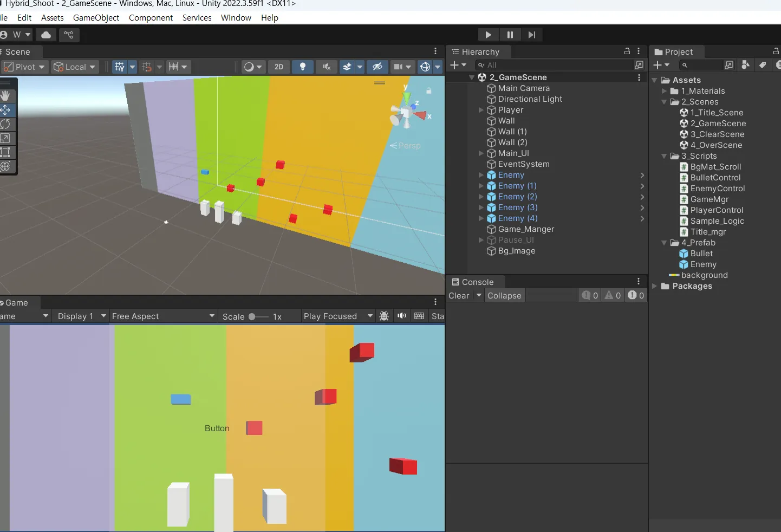The image size is (781, 532).
Task: Click the version control branch icon
Action: coord(69,35)
